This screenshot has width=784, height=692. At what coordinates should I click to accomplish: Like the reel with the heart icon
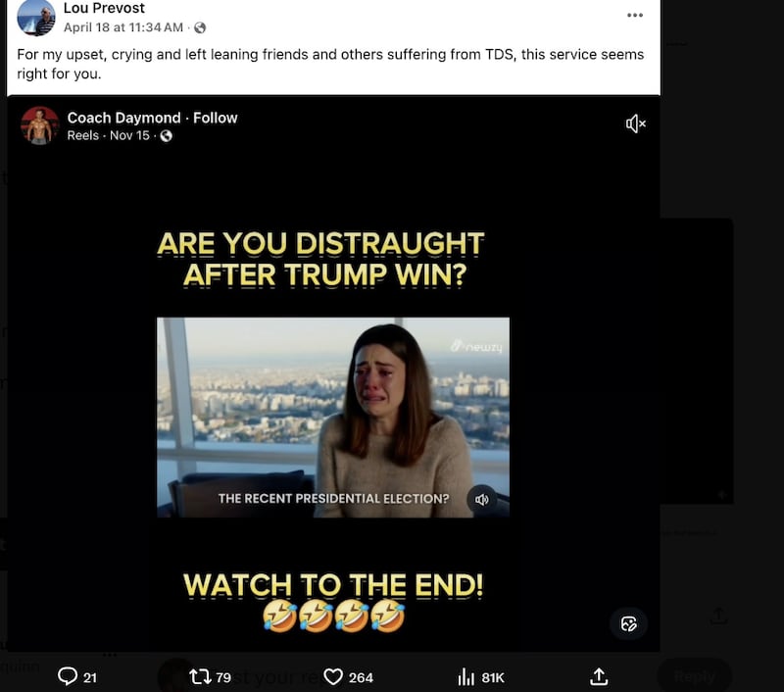pyautogui.click(x=331, y=676)
